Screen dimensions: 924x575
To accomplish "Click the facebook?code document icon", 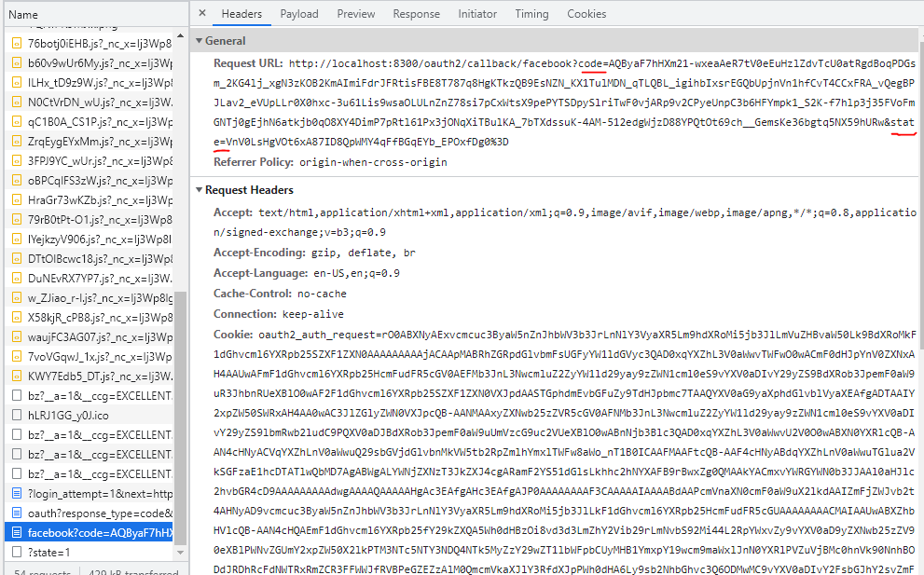I will (x=17, y=532).
